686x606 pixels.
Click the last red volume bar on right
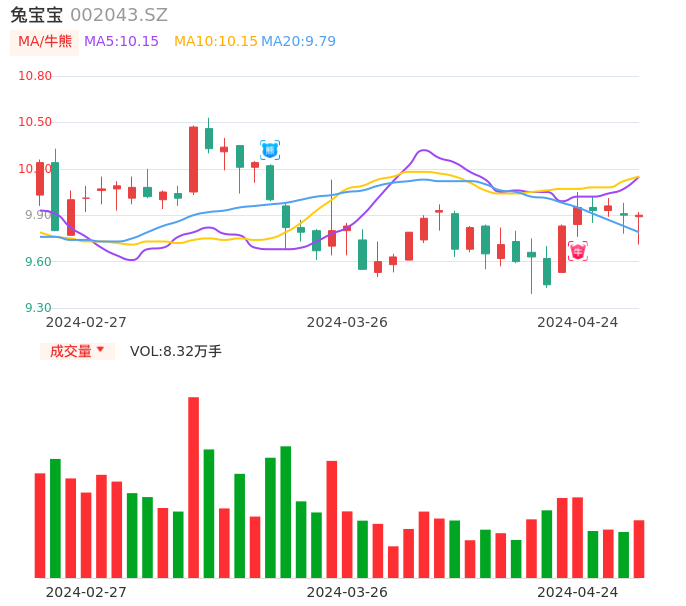(x=639, y=549)
